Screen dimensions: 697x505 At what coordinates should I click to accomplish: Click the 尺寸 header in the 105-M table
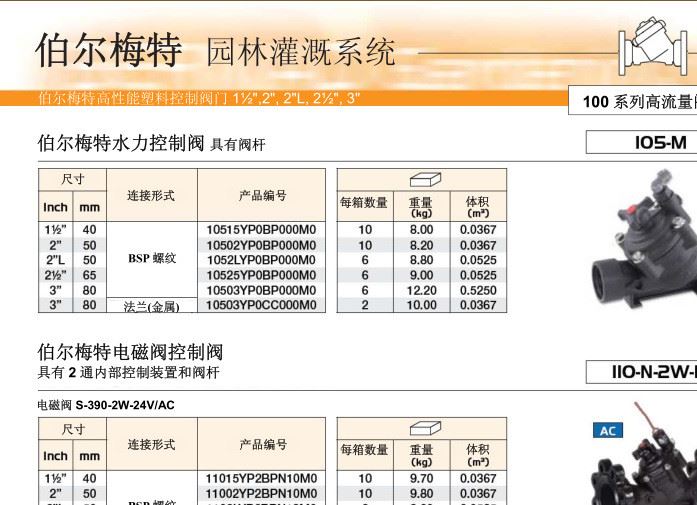coord(72,180)
